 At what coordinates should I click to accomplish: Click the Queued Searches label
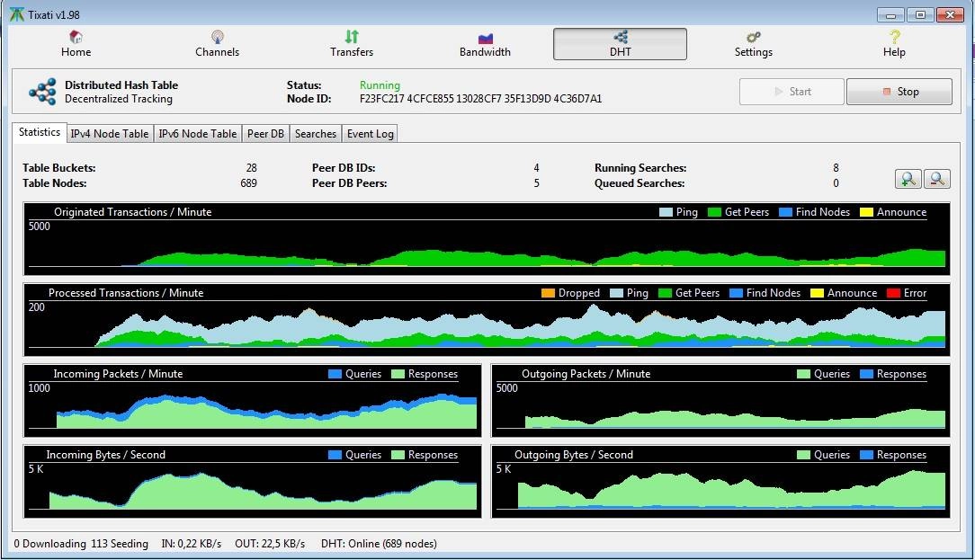click(x=640, y=183)
